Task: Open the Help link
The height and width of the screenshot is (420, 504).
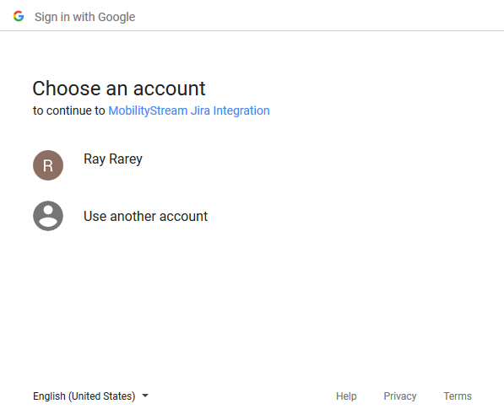Action: point(346,396)
